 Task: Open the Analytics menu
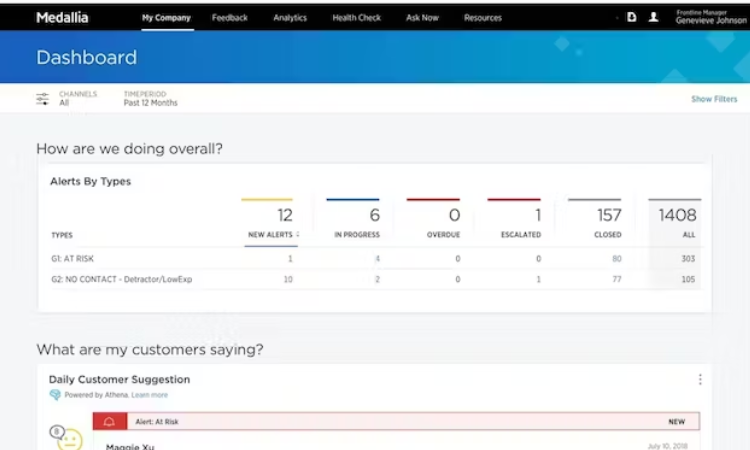point(290,18)
